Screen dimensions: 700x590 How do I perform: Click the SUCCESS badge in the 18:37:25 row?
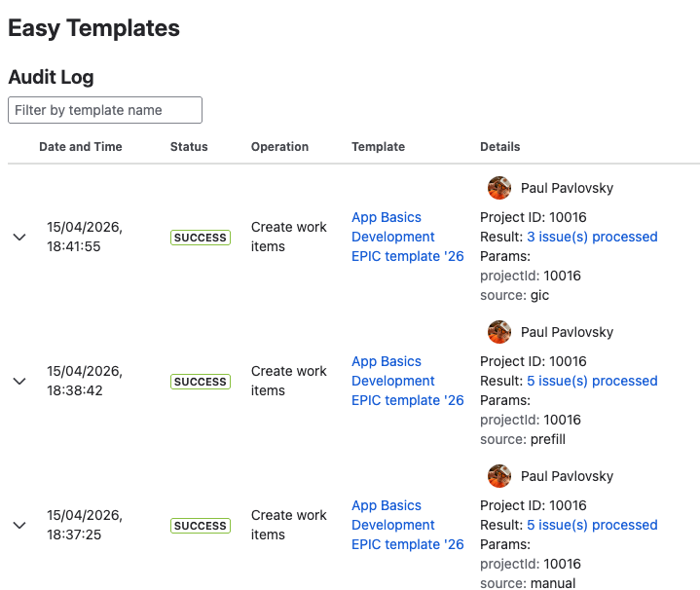coord(201,526)
